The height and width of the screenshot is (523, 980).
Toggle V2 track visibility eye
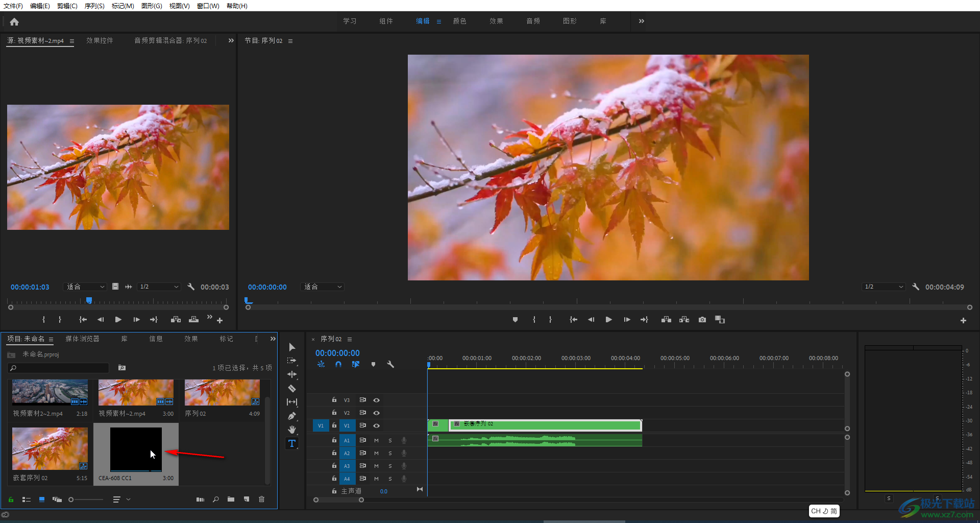(376, 413)
